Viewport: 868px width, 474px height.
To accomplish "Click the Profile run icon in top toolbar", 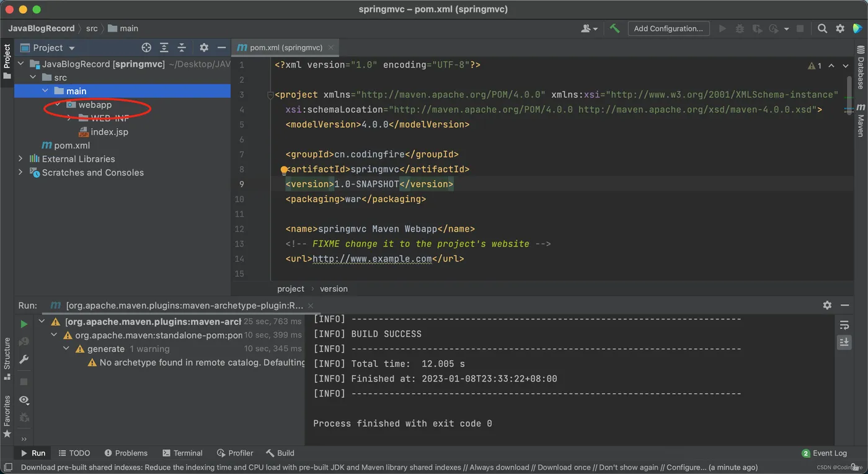I will click(773, 29).
